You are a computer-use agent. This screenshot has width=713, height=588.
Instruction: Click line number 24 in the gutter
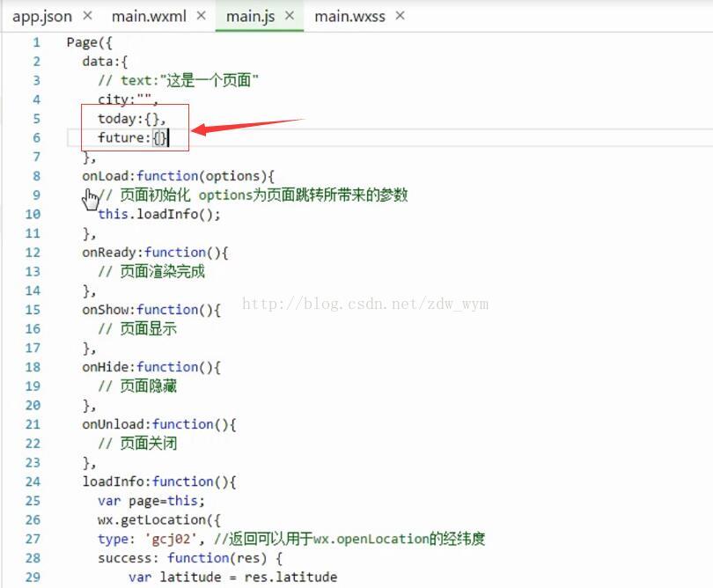(x=33, y=481)
